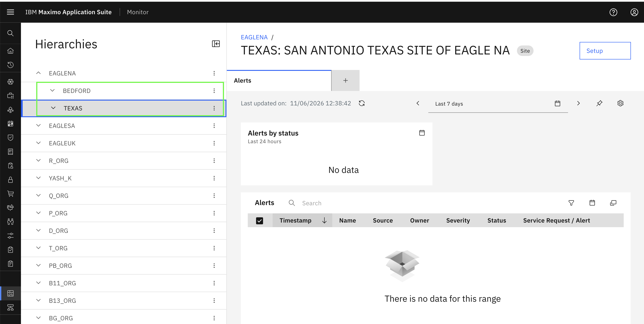Open the shield check sidebar icon

[10, 138]
